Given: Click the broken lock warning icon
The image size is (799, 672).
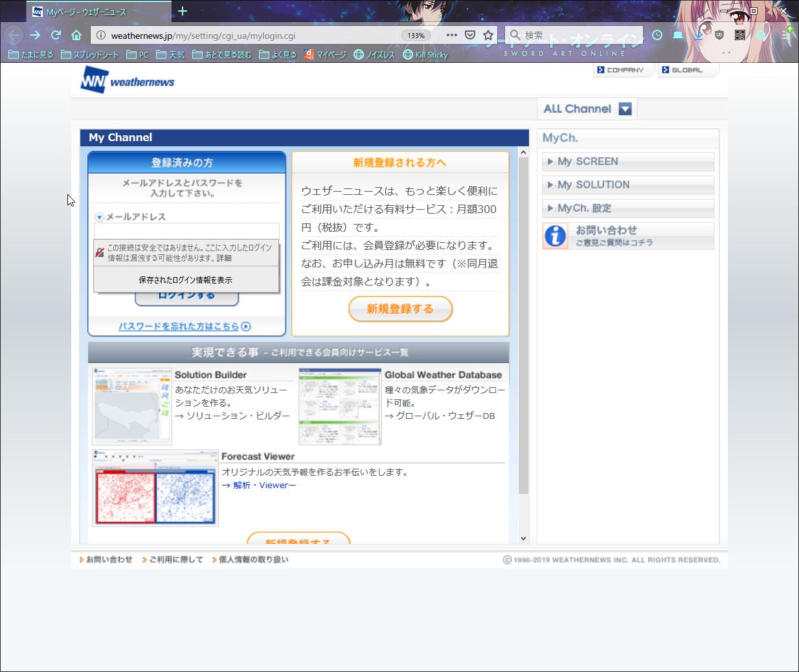Looking at the screenshot, I should coord(100,252).
